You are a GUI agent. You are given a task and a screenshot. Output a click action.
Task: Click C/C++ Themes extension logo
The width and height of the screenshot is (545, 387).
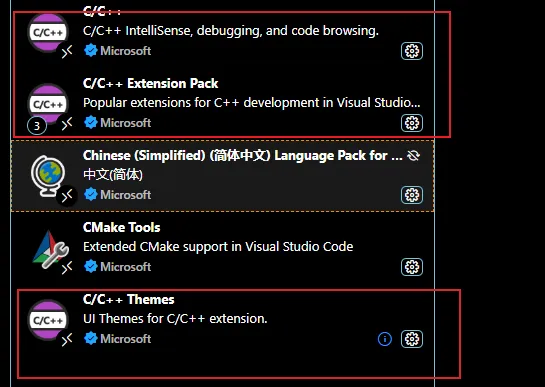48,320
